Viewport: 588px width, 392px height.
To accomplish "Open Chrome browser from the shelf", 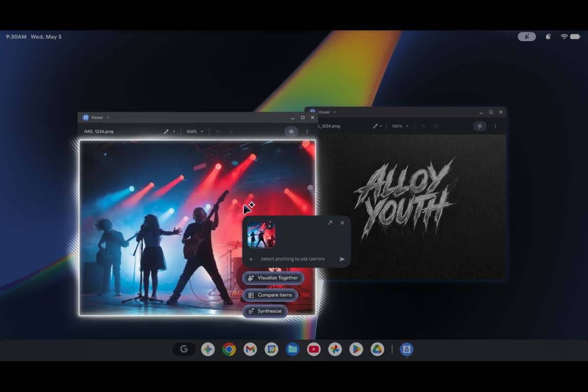I will (229, 349).
